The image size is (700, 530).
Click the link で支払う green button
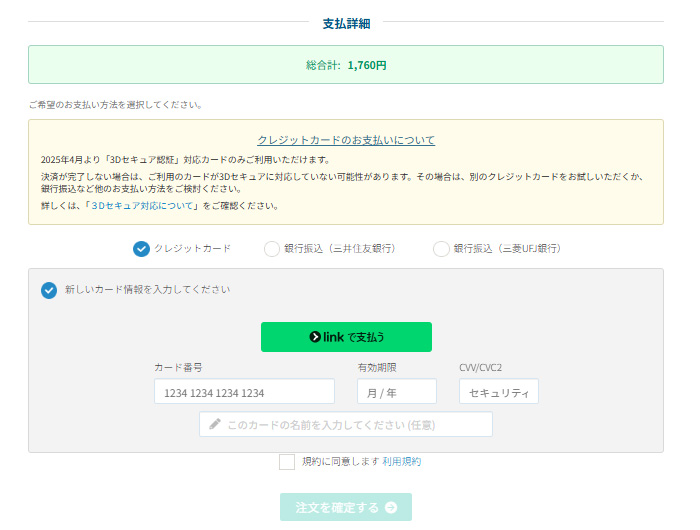tap(346, 337)
